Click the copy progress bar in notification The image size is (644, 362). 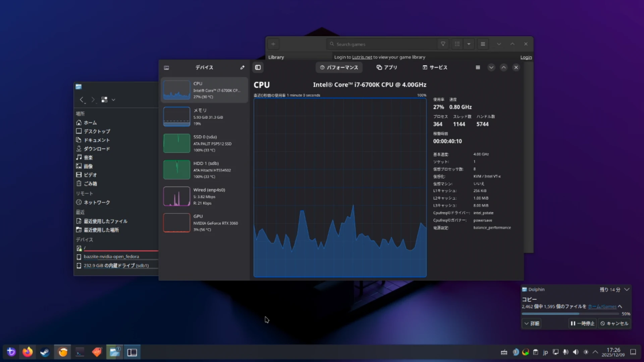(x=570, y=314)
